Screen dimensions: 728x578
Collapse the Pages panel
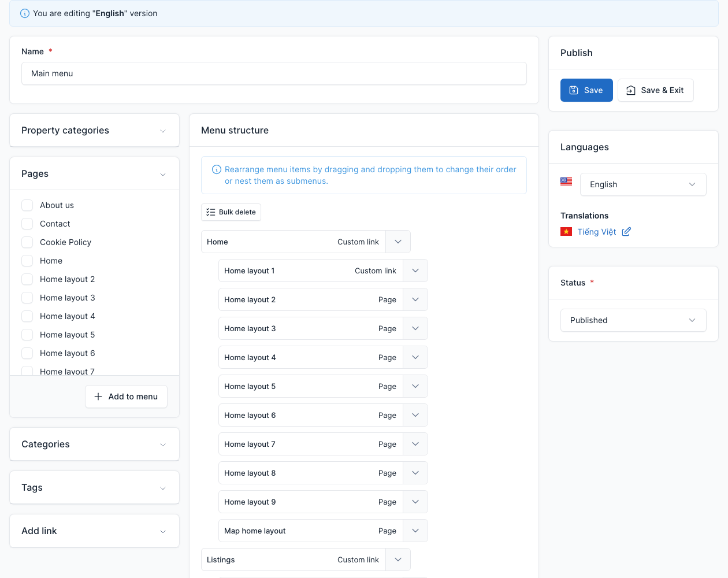click(x=94, y=174)
